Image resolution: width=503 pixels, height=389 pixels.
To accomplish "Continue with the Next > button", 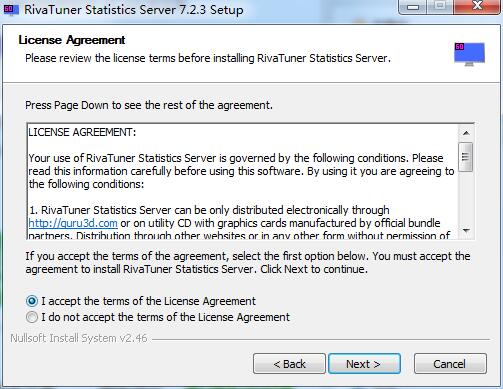I will (x=364, y=364).
